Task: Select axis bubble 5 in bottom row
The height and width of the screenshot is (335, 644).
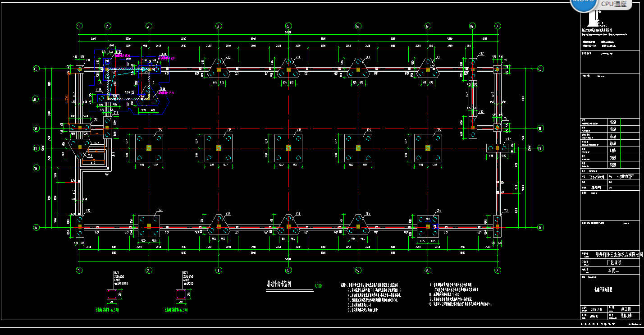Action: [x=358, y=271]
